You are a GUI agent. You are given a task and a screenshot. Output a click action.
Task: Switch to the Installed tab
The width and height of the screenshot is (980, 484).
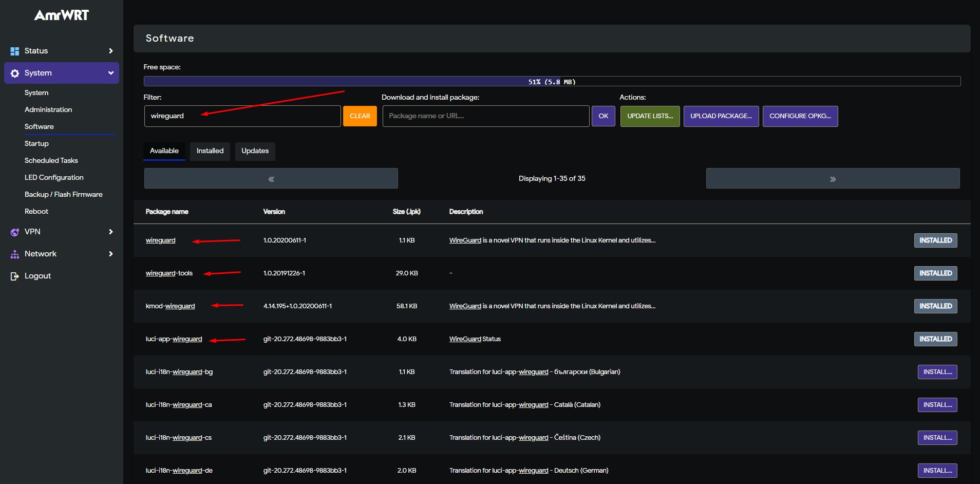tap(210, 151)
